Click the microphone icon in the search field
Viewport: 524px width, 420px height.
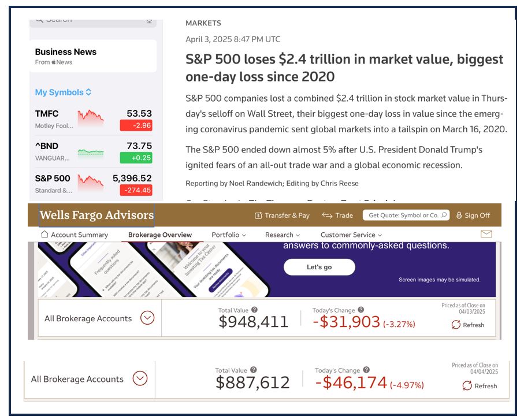pyautogui.click(x=149, y=21)
